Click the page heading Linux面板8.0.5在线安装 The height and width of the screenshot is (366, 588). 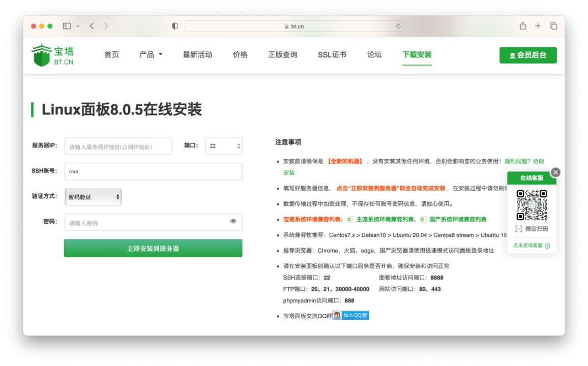tap(122, 110)
